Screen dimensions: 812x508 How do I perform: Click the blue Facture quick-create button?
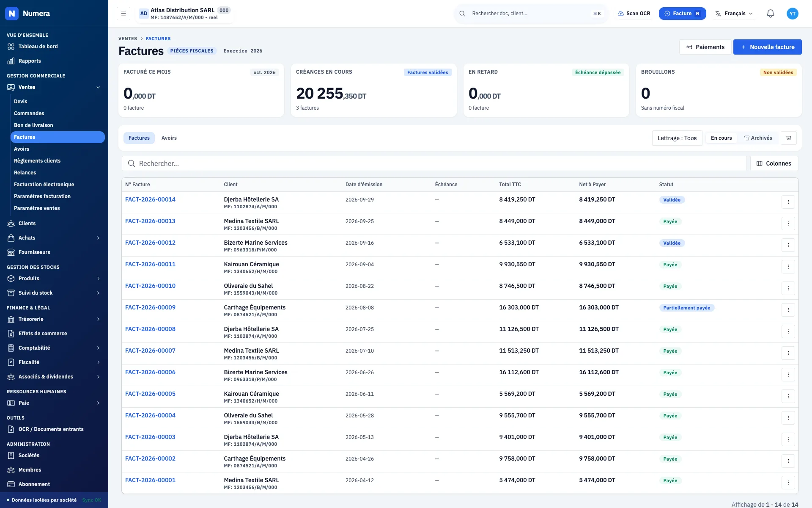(x=682, y=14)
